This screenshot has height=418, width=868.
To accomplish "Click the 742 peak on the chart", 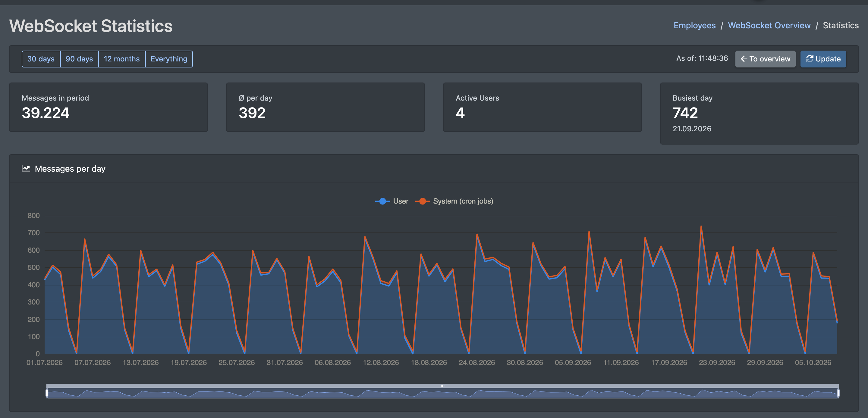I will click(701, 226).
